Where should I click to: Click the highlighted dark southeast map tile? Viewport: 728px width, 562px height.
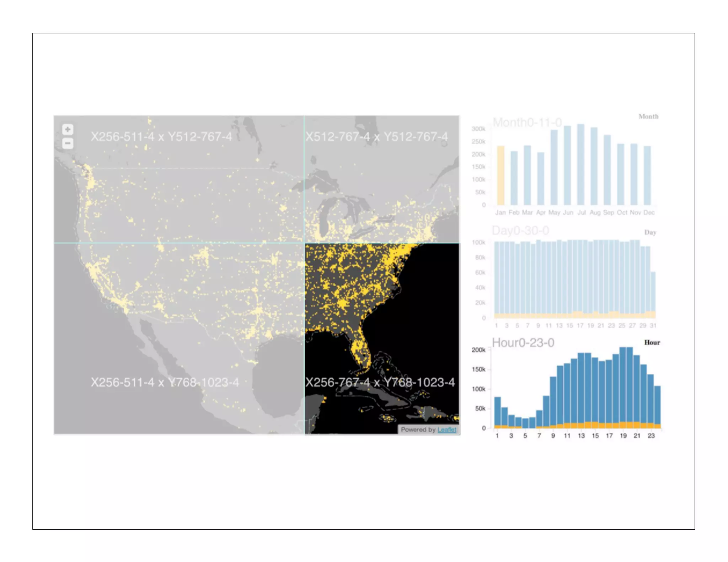[382, 338]
